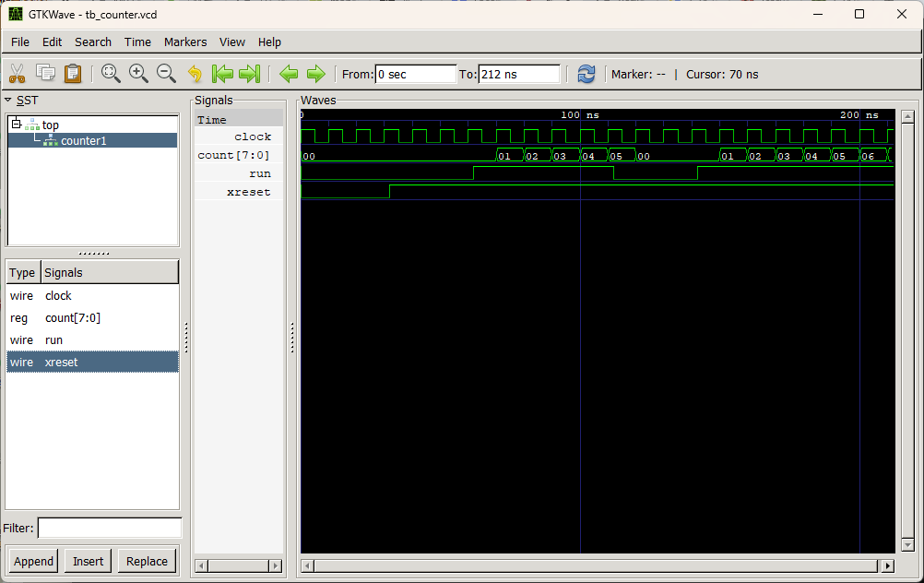This screenshot has height=583, width=924.
Task: Find the previous edge
Action: click(x=289, y=74)
